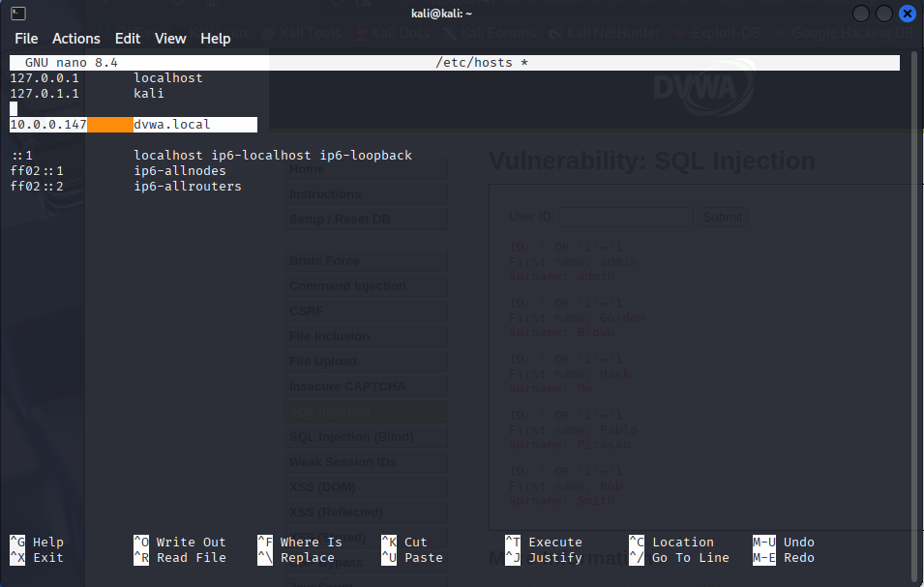Click the GNU nano 8.4 version text

click(x=71, y=63)
